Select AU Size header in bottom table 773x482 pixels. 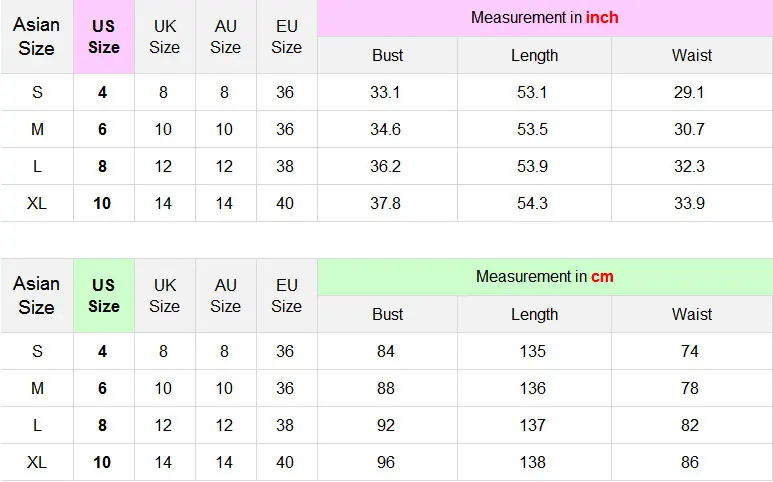click(x=225, y=296)
